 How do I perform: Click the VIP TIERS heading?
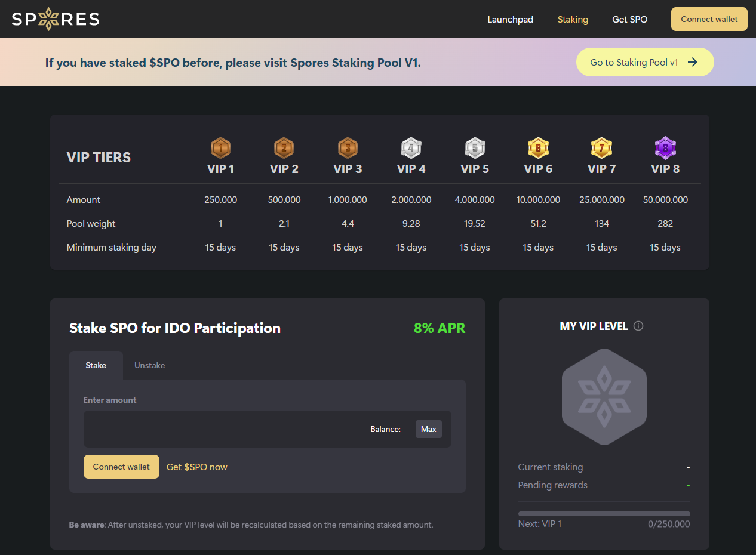(99, 158)
